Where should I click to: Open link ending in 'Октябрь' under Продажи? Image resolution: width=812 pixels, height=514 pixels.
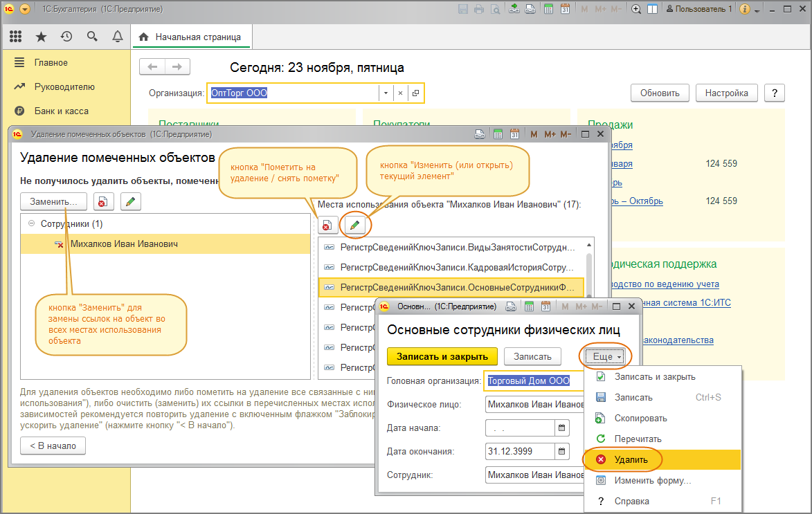coord(637,201)
